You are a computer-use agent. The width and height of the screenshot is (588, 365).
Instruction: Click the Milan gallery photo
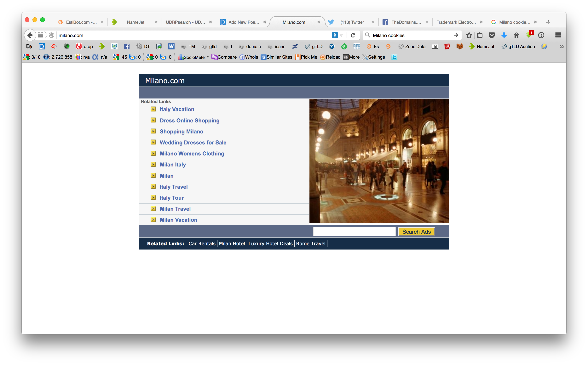[378, 161]
